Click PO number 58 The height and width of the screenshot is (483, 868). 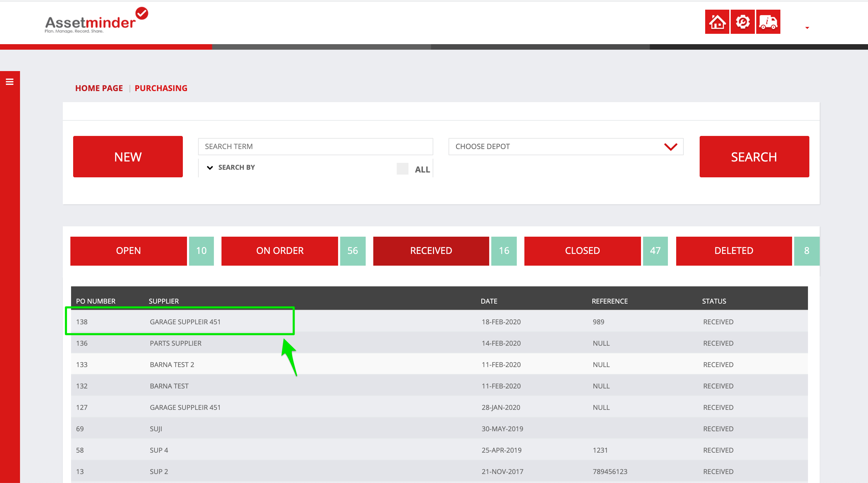[80, 450]
